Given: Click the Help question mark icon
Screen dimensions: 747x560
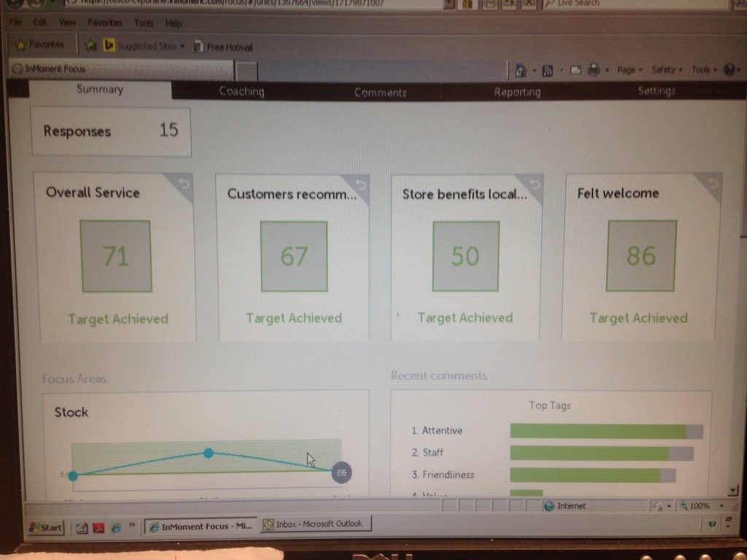Looking at the screenshot, I should tap(729, 69).
